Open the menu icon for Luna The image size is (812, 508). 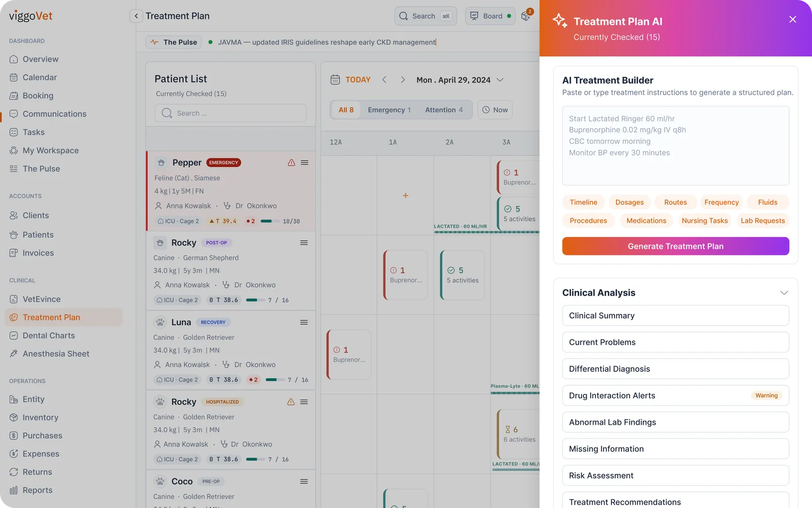tap(304, 322)
